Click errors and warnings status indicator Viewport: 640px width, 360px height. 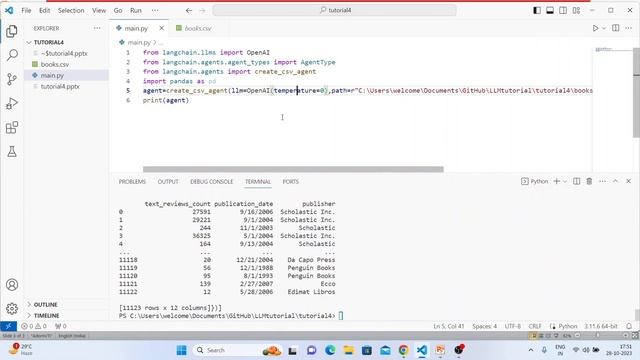[x=34, y=326]
